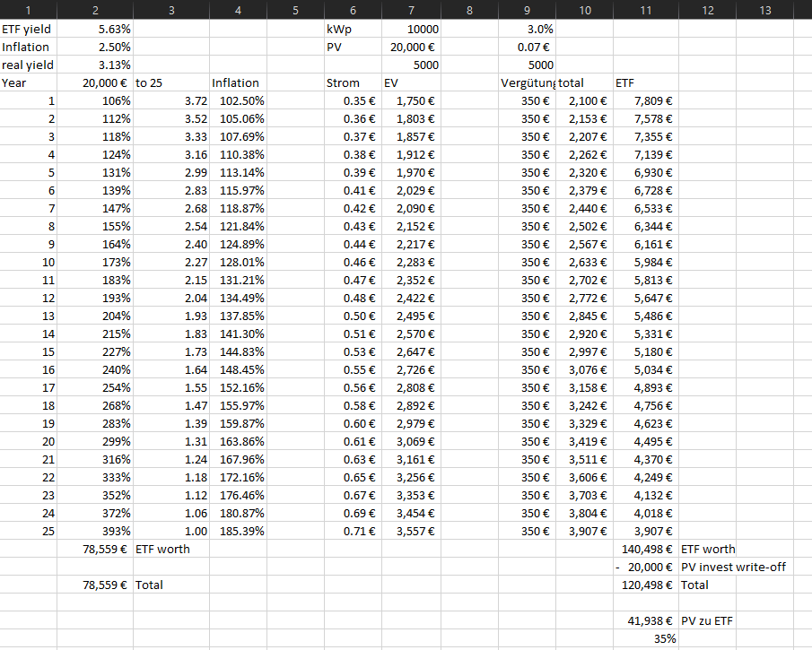The height and width of the screenshot is (650, 812).
Task: Select column header 5
Action: pos(295,10)
